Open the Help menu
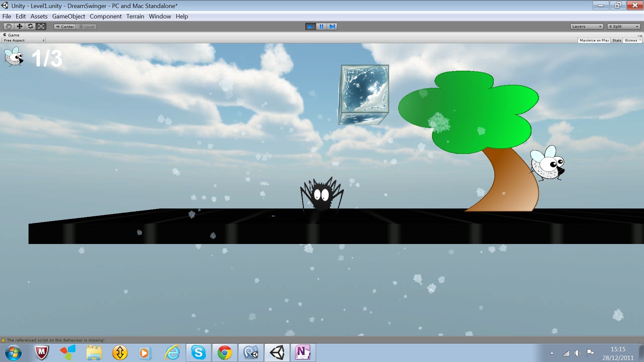The height and width of the screenshot is (362, 644). (x=182, y=16)
